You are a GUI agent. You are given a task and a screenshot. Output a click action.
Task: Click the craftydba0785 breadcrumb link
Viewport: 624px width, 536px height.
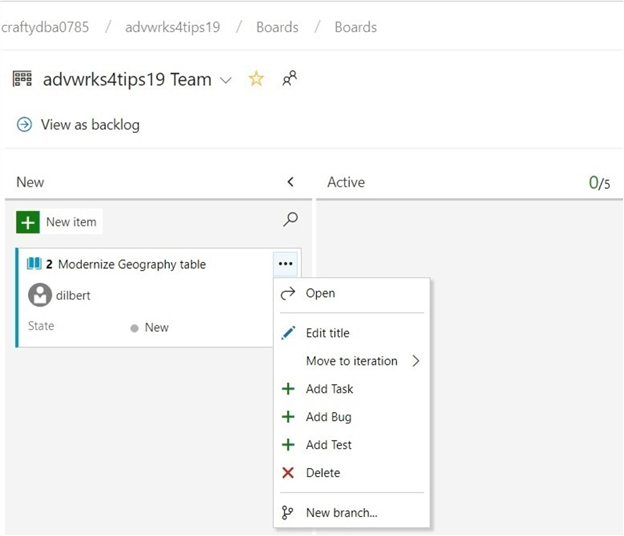(45, 27)
